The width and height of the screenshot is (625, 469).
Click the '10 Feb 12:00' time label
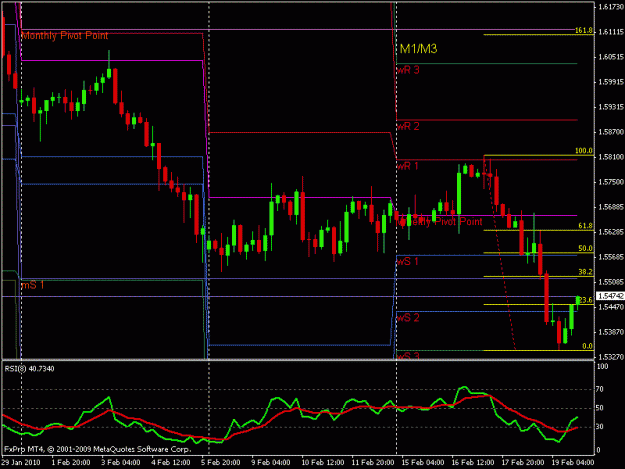coord(322,462)
